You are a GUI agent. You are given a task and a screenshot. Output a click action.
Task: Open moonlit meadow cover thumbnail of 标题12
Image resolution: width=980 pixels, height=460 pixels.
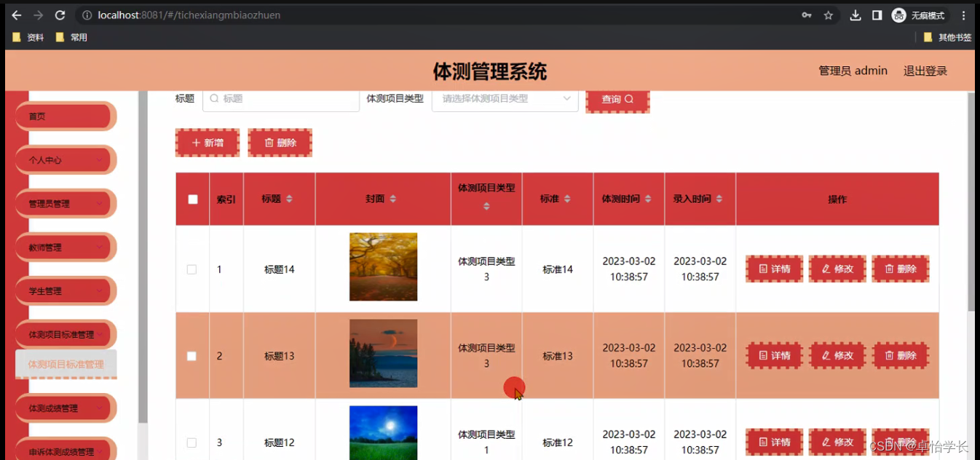point(383,432)
